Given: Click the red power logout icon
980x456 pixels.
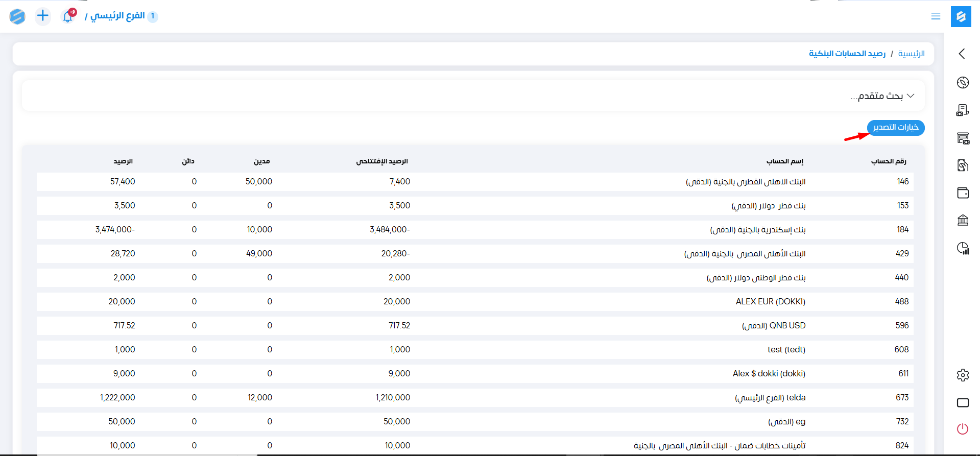Looking at the screenshot, I should tap(963, 429).
